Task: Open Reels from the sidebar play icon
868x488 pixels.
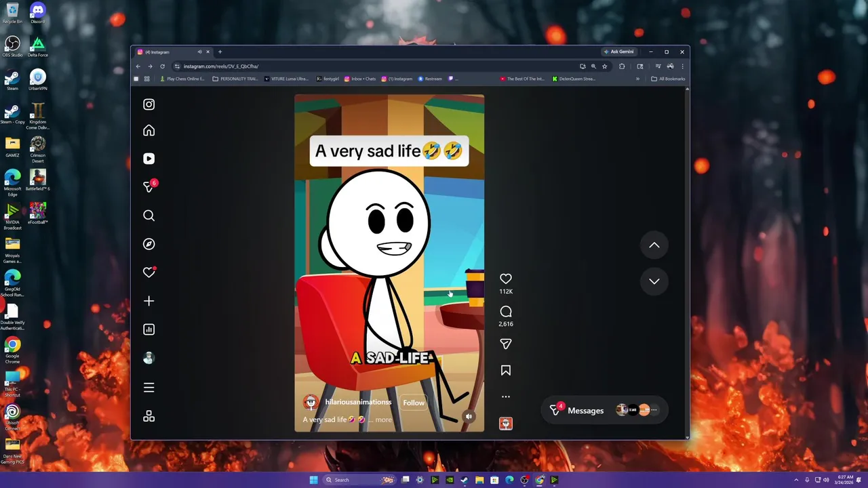Action: pyautogui.click(x=149, y=159)
